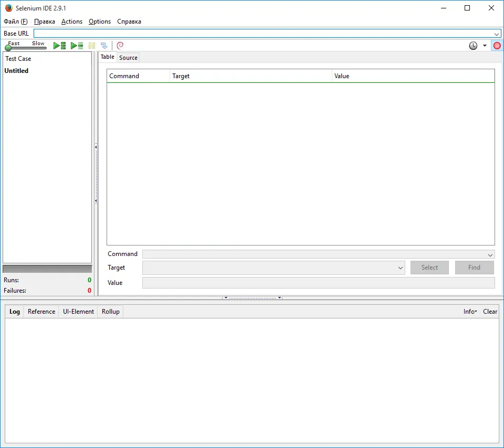The image size is (504, 448).
Task: Open the UI-Element tab
Action: pos(78,312)
